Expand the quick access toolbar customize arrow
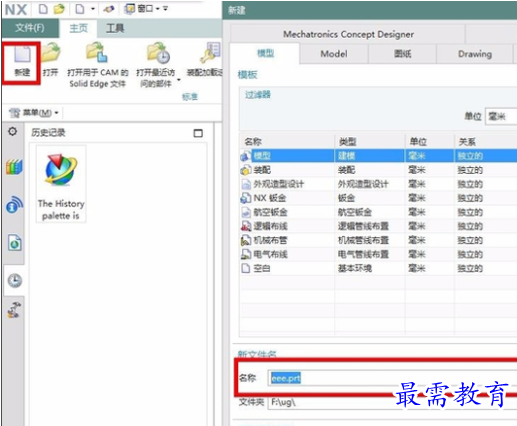The height and width of the screenshot is (426, 517). [x=165, y=9]
